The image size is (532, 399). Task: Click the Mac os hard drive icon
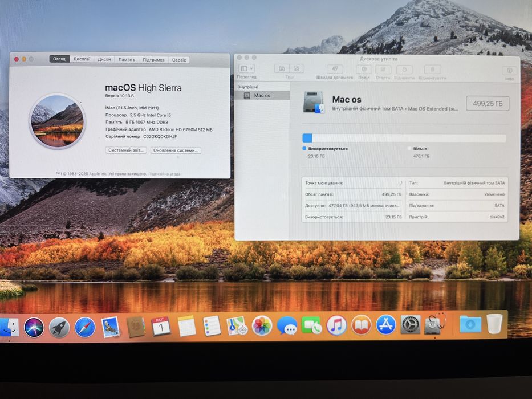[x=314, y=102]
